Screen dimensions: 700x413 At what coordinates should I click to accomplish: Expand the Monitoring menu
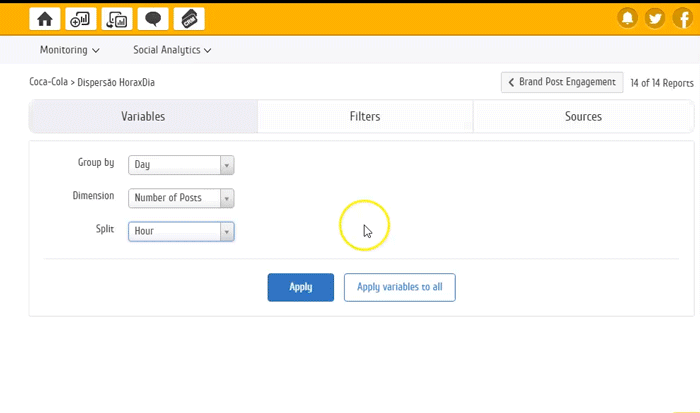(x=69, y=50)
